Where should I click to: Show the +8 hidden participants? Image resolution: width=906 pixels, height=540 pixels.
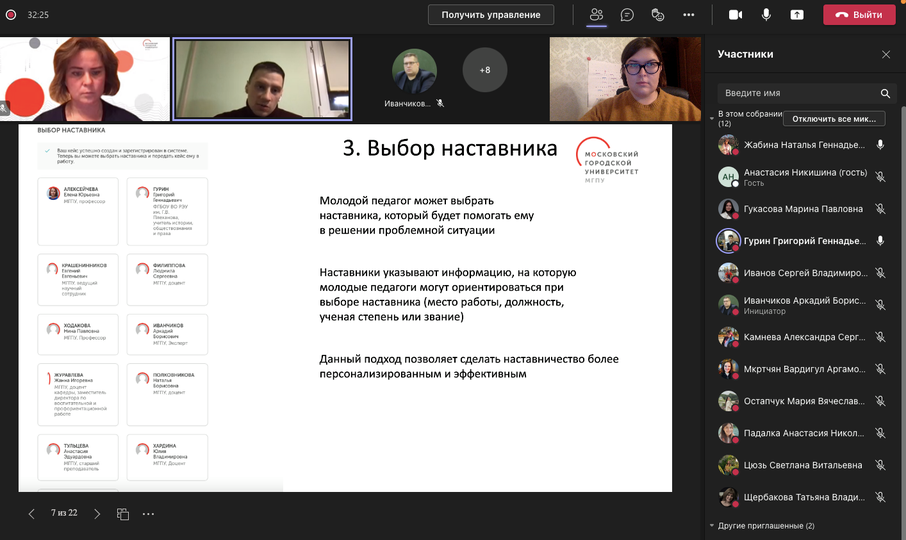[x=485, y=71]
